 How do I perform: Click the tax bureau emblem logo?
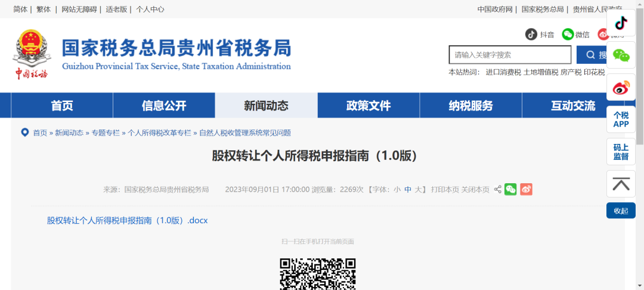(x=31, y=55)
